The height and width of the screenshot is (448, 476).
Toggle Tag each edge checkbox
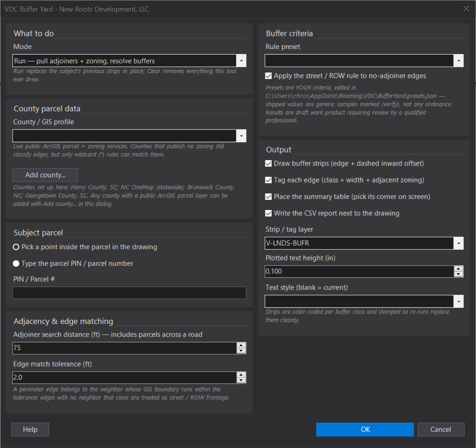point(268,180)
